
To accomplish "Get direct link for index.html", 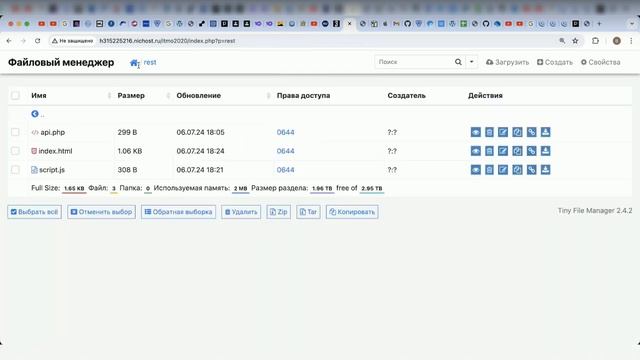I will [x=531, y=151].
